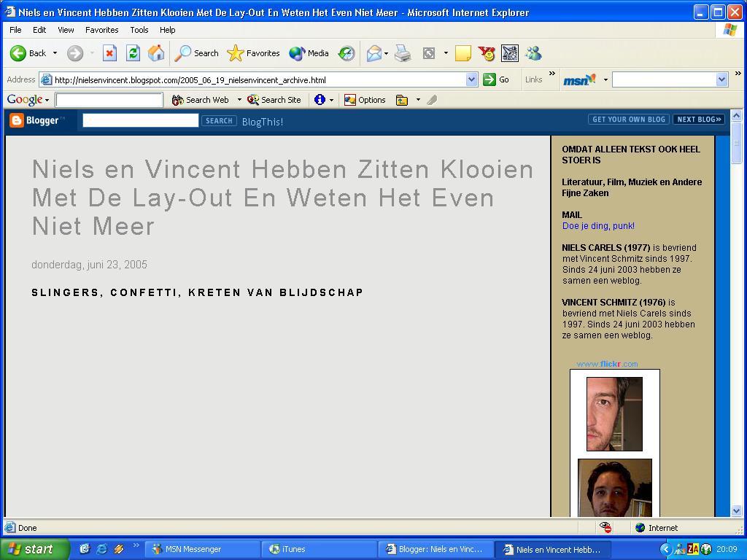Open the Favorites star pane
This screenshot has height=560, width=747.
[253, 53]
